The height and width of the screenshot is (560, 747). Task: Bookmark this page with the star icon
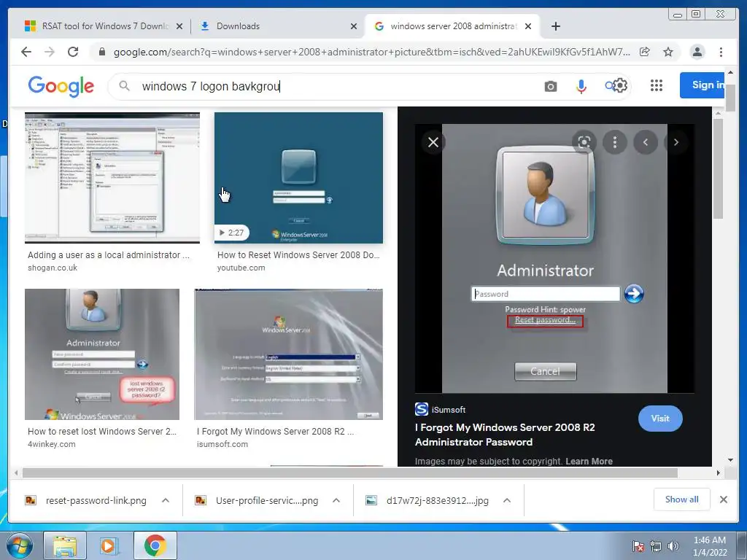pyautogui.click(x=668, y=52)
